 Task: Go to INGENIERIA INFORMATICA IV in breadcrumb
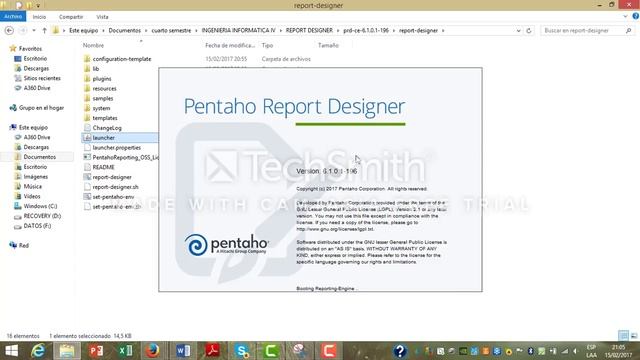tap(238, 31)
